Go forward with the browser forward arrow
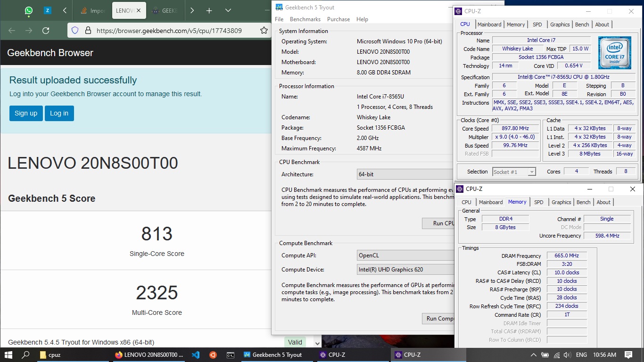 pos(29,31)
